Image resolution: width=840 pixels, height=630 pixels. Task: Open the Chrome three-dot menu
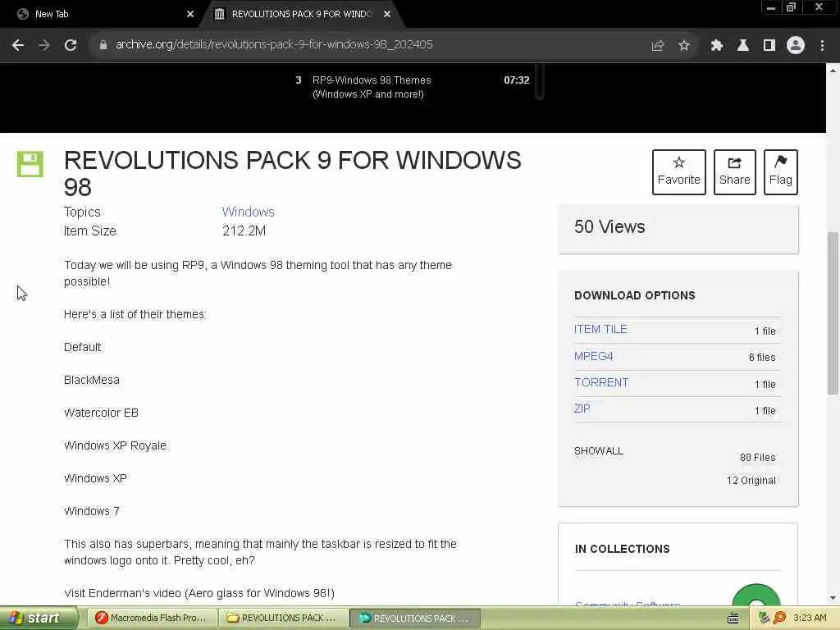822,46
